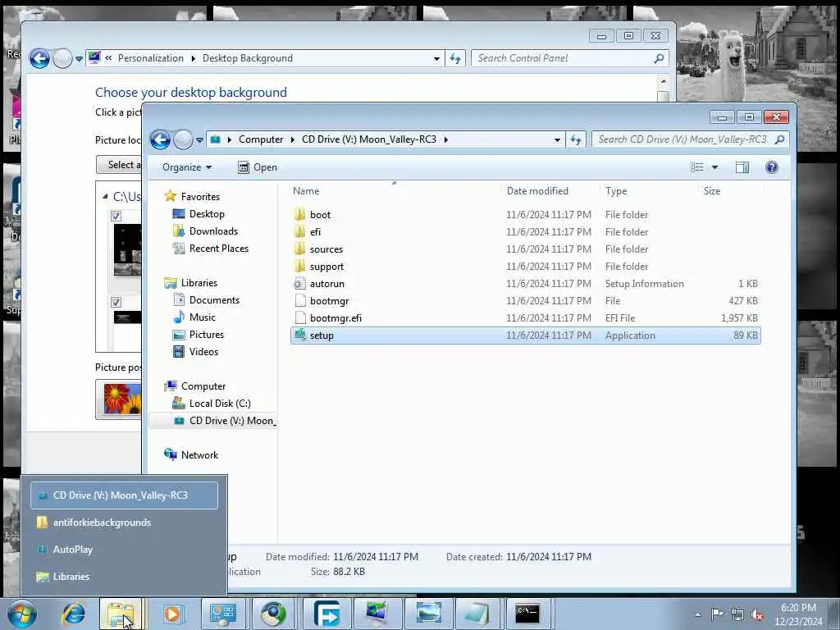Click the volume speaker tray icon
Image resolution: width=840 pixels, height=630 pixels.
tap(757, 614)
